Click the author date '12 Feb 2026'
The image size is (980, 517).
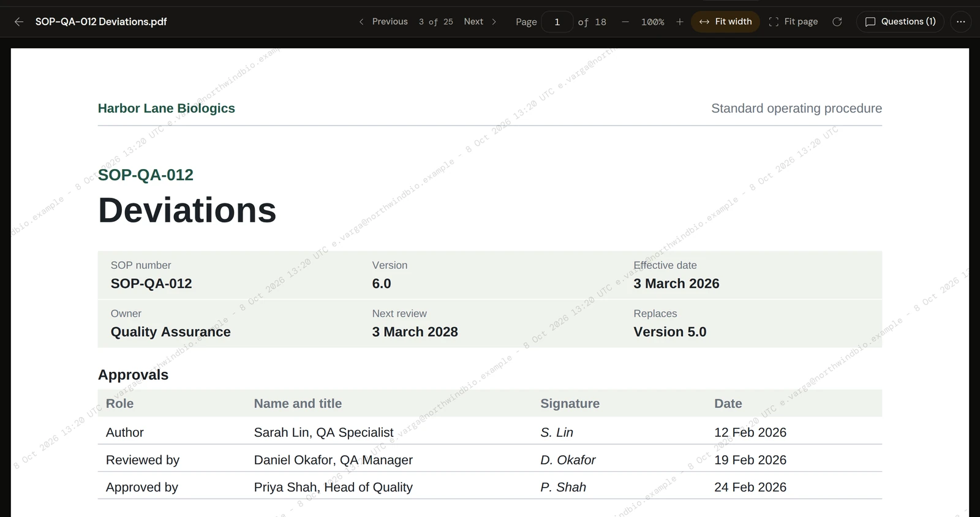[x=750, y=432]
